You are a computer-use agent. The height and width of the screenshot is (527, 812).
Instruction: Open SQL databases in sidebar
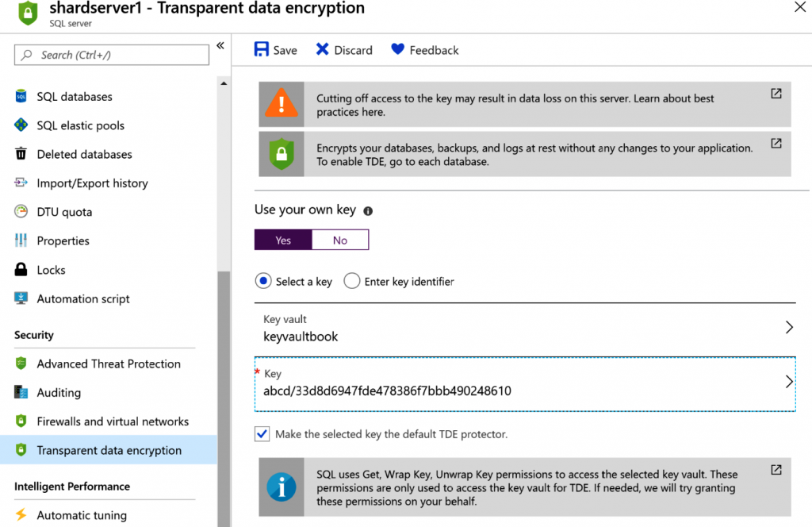(75, 97)
